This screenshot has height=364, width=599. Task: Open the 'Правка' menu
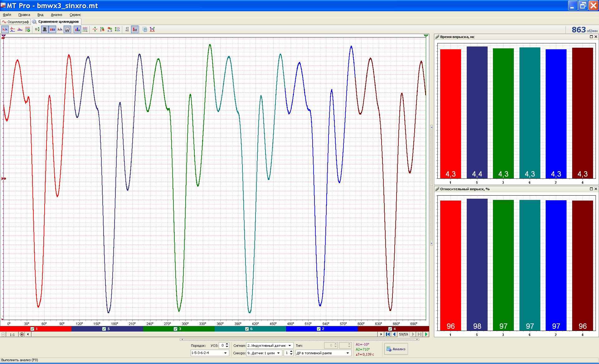(24, 15)
